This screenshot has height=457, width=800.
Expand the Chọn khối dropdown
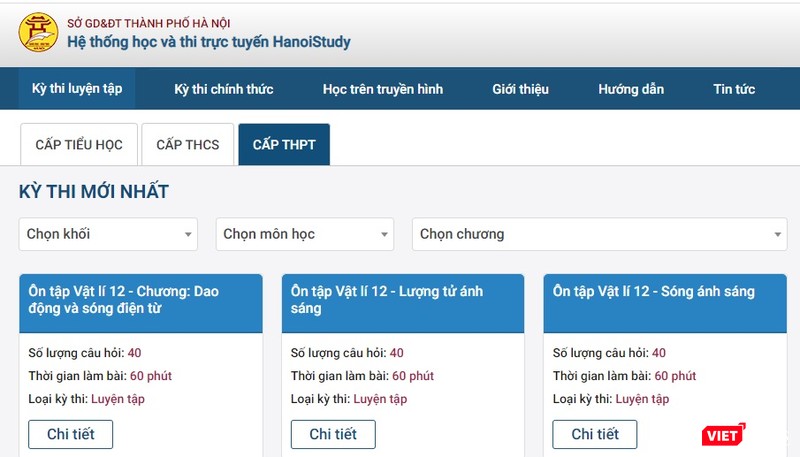[x=108, y=234]
